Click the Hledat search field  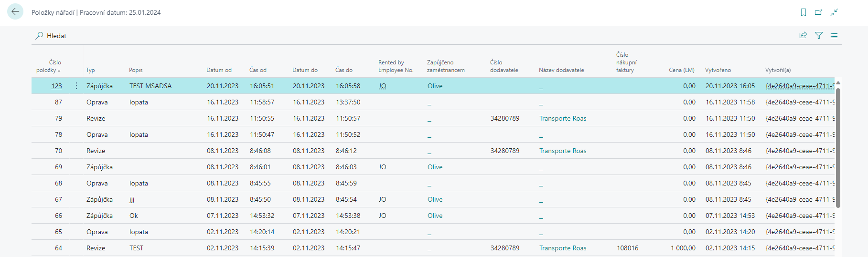56,36
